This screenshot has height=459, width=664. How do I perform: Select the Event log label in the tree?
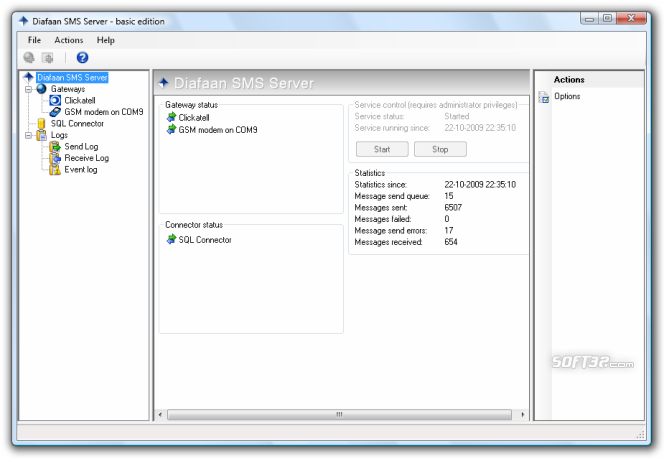point(80,169)
